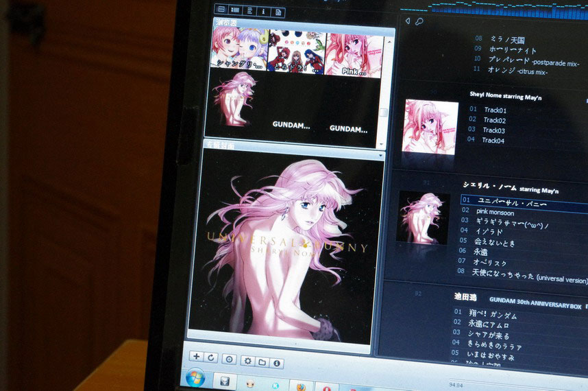Image resolution: width=588 pixels, height=391 pixels.
Task: Click the 瀏覽器 panel header
Action: click(226, 22)
